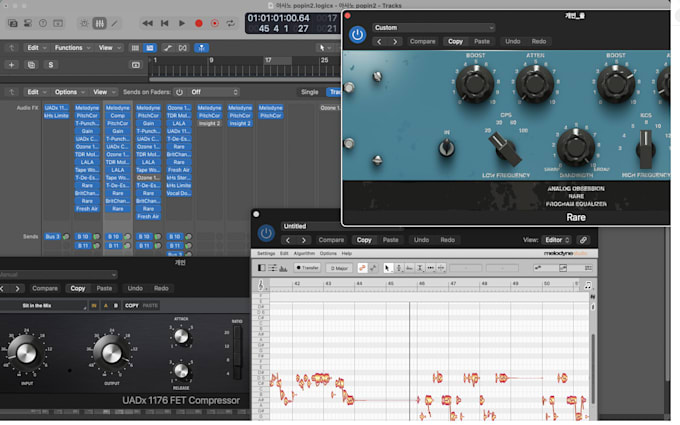Open the mixer Edit menu
This screenshot has height=425, width=680.
(36, 92)
